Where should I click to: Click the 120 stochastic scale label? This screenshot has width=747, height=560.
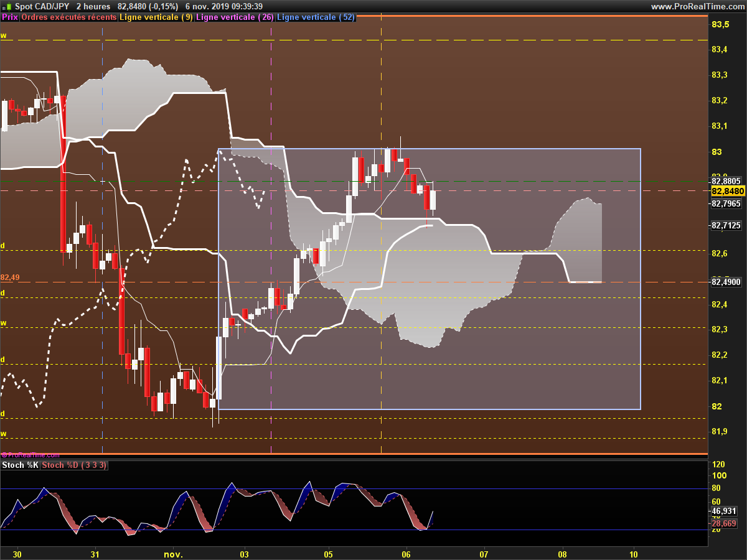tap(718, 465)
